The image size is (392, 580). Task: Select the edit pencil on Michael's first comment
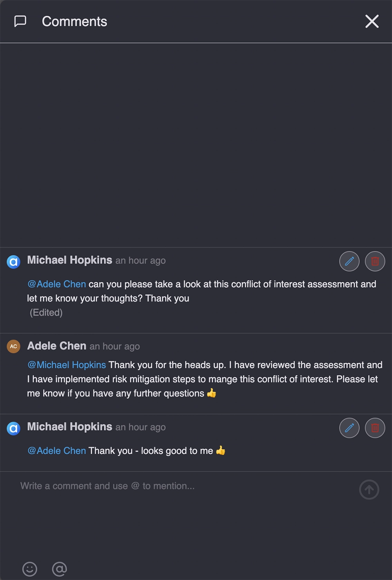(x=349, y=261)
